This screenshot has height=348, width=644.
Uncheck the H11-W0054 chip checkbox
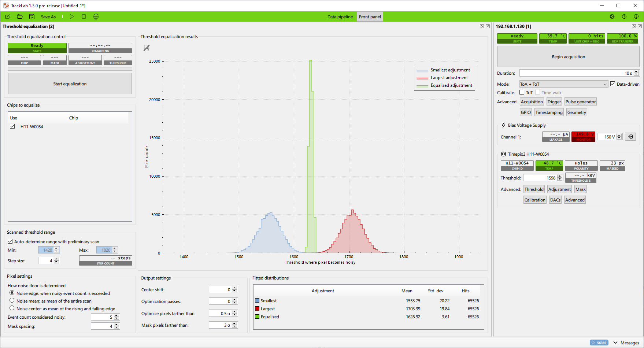coord(12,126)
